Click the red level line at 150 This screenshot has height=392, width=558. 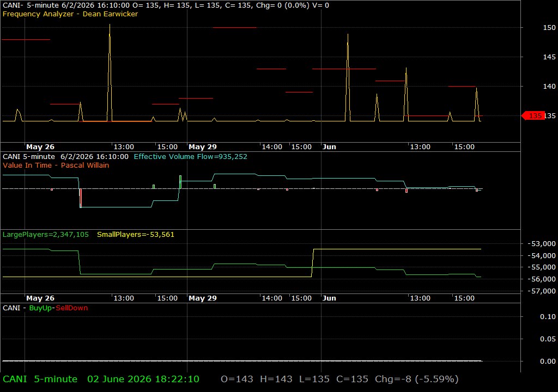[234, 27]
